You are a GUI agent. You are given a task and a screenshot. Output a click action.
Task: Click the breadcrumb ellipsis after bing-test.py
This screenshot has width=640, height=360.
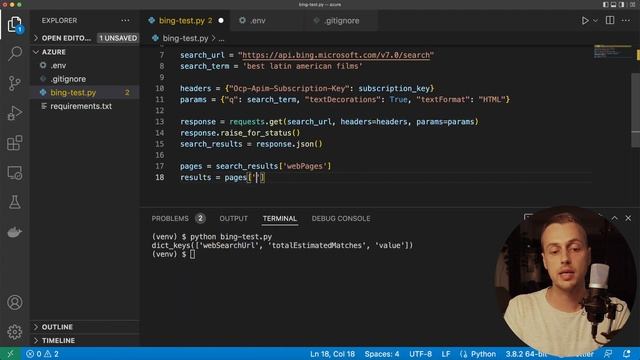tap(221, 39)
